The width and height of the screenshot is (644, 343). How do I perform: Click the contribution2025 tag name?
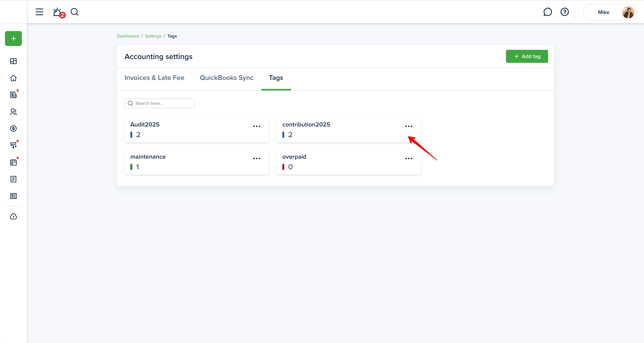tap(306, 125)
